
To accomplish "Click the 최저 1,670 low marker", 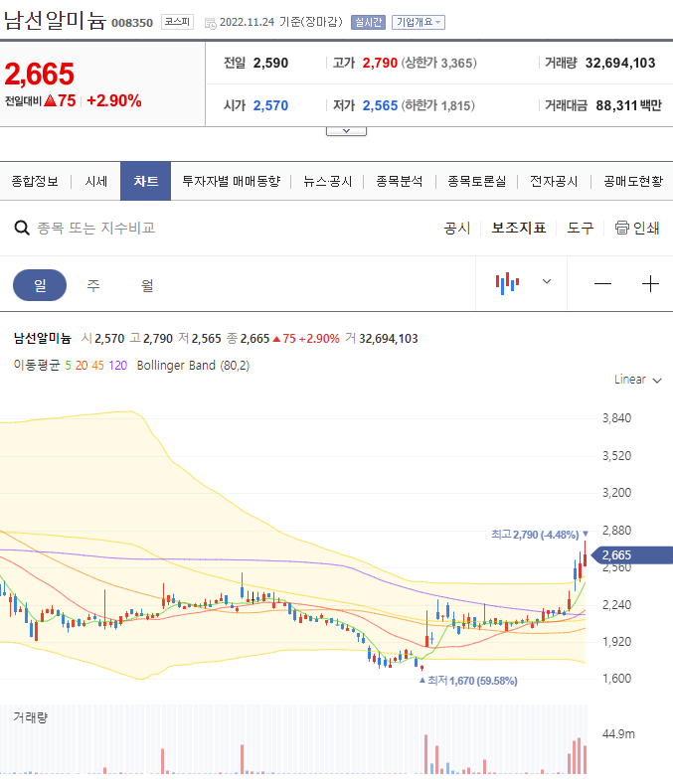I will tap(468, 681).
